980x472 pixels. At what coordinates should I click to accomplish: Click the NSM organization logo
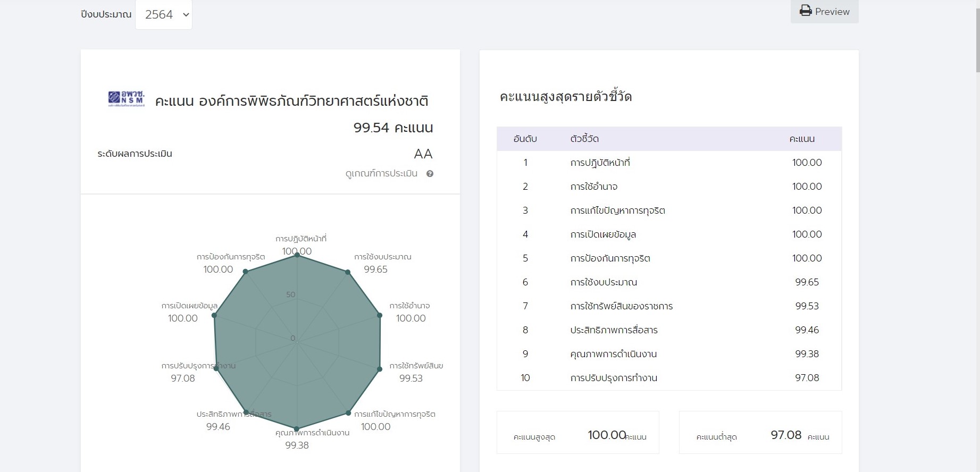click(126, 99)
